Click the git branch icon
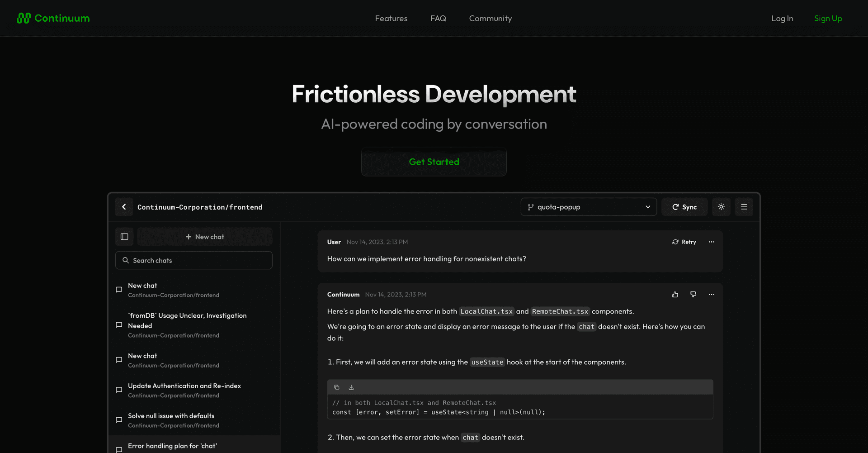The height and width of the screenshot is (453, 868). 531,207
